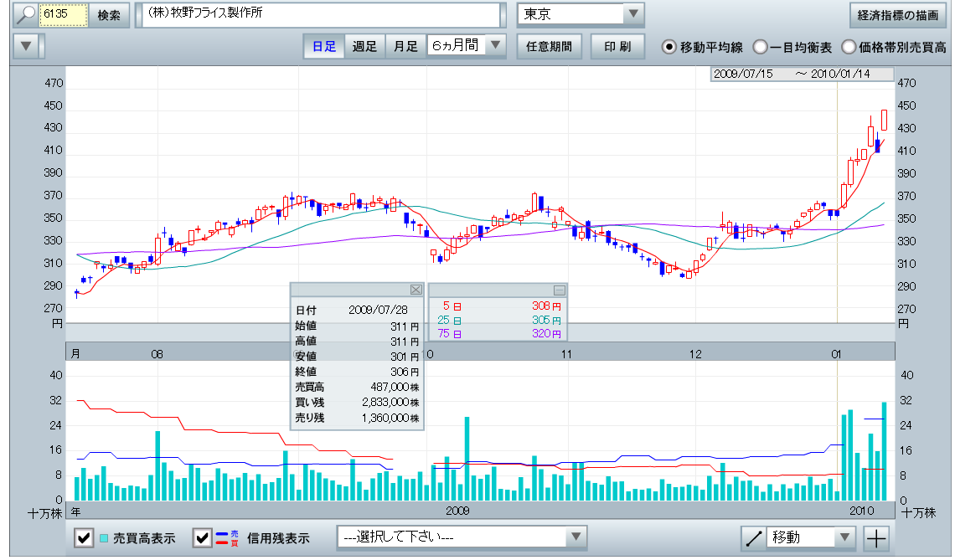Click the magnifying glass search icon
The width and height of the screenshot is (955, 560).
(x=27, y=15)
